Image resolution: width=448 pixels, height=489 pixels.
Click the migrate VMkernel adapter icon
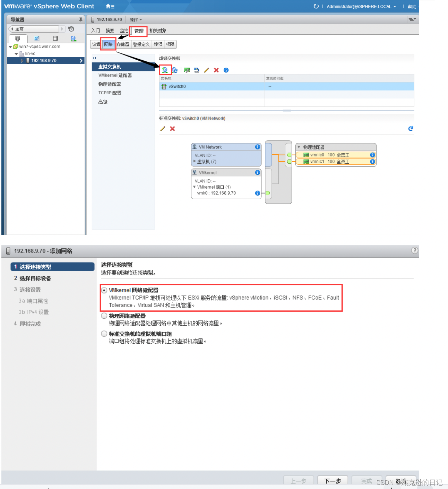point(197,70)
